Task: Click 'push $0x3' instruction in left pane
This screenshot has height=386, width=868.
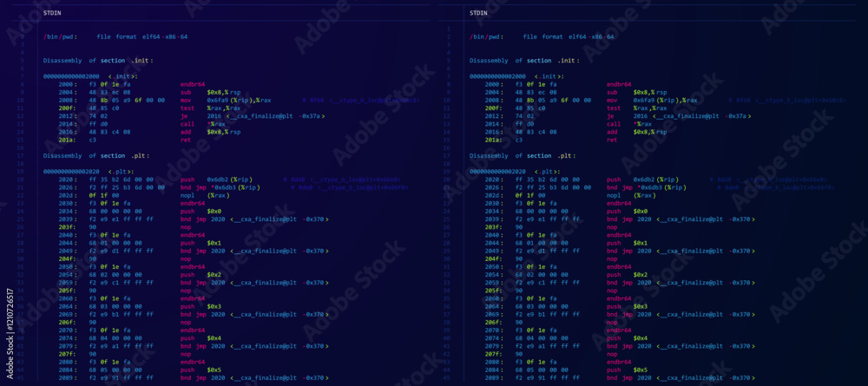Action: click(201, 306)
